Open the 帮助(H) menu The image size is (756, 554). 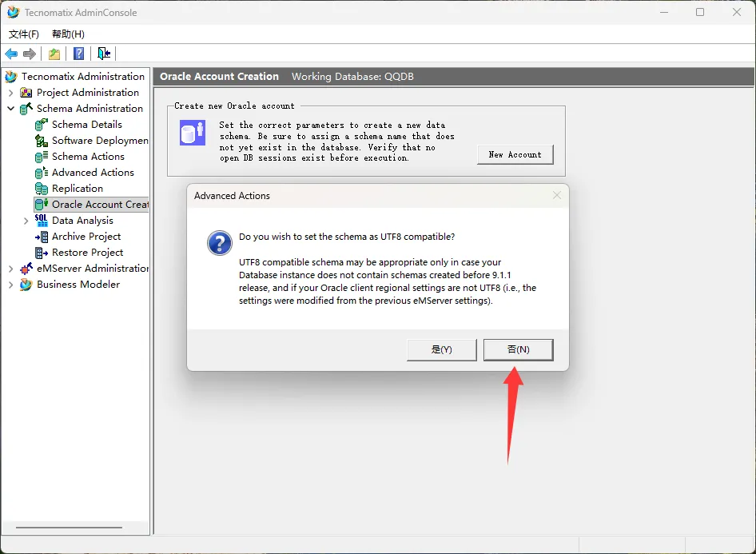pyautogui.click(x=68, y=34)
